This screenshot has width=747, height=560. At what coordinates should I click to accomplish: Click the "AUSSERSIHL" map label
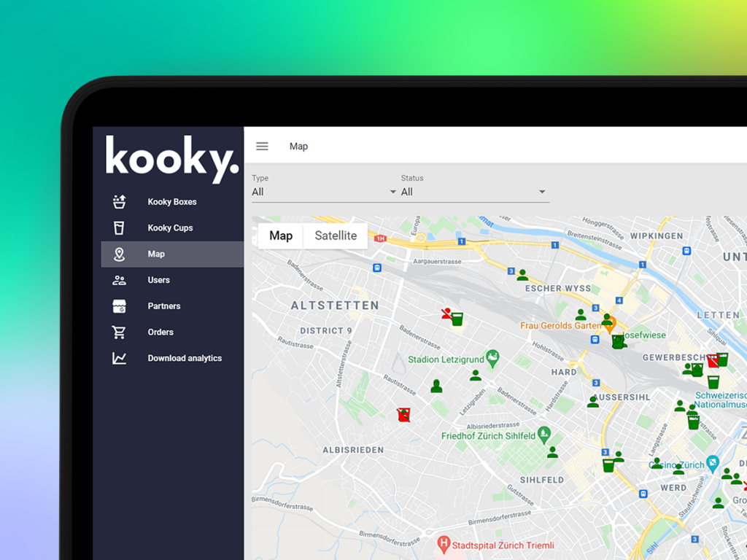pos(622,397)
